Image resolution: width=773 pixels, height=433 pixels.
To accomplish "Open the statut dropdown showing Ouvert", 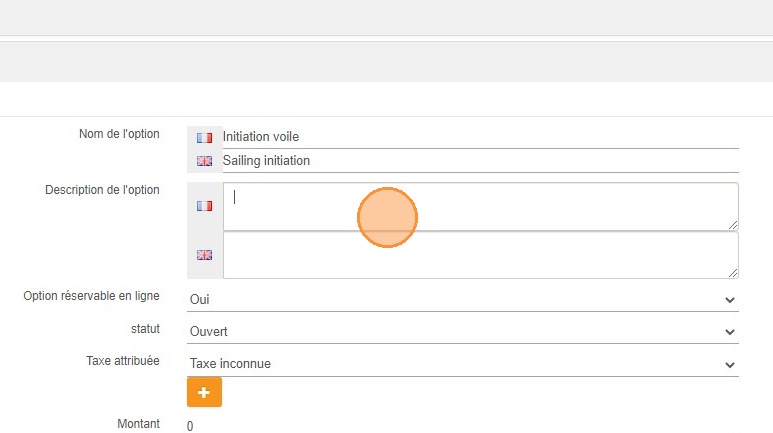I will click(462, 331).
